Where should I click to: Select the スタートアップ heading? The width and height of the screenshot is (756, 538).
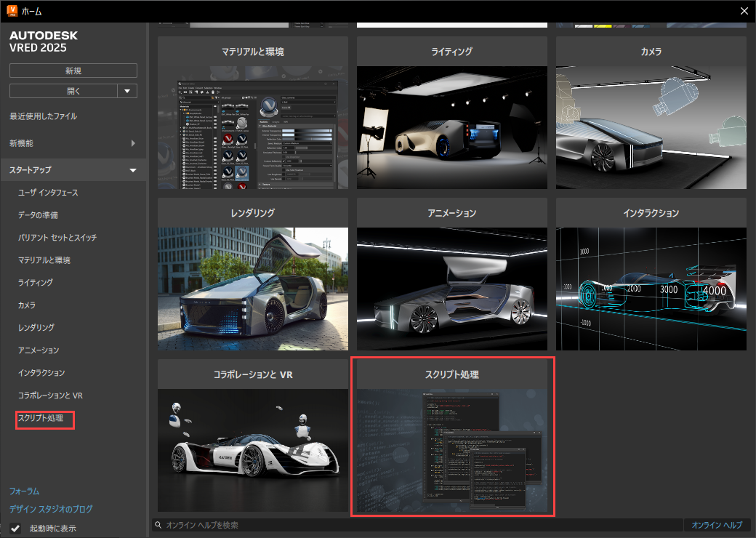click(x=31, y=169)
